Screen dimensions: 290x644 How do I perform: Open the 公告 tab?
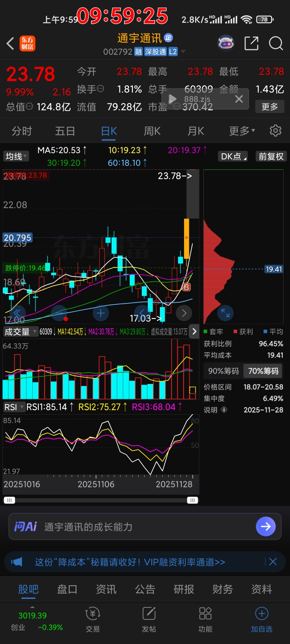click(145, 589)
